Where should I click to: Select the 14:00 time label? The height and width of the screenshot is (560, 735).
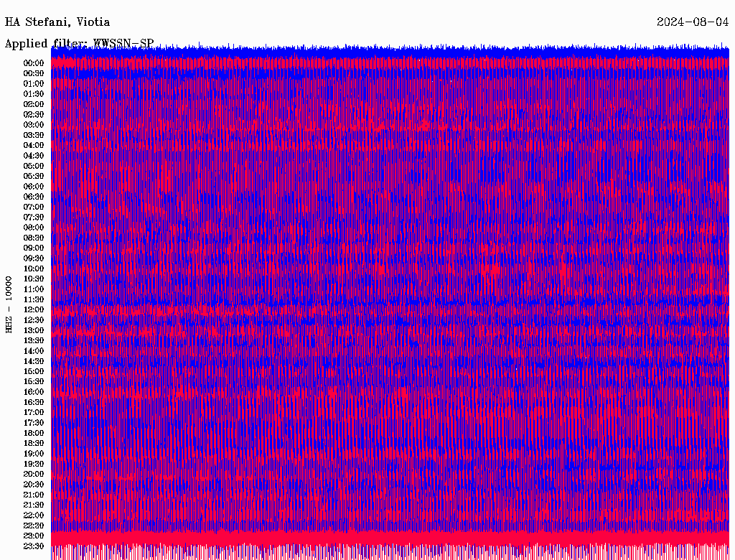click(x=34, y=351)
